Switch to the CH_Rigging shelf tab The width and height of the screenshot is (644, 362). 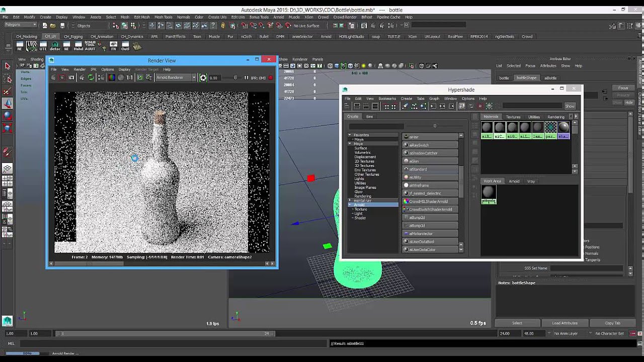click(73, 36)
